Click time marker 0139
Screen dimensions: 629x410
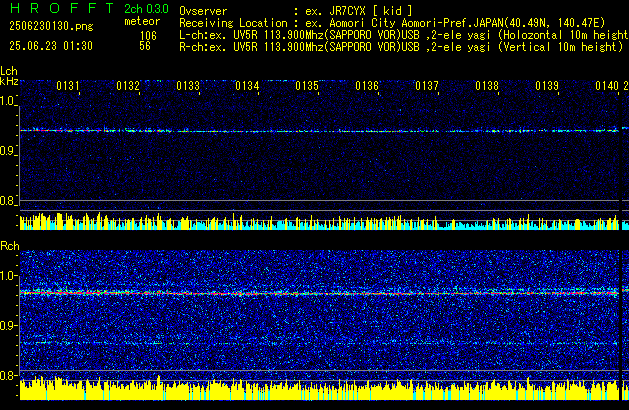click(x=547, y=86)
